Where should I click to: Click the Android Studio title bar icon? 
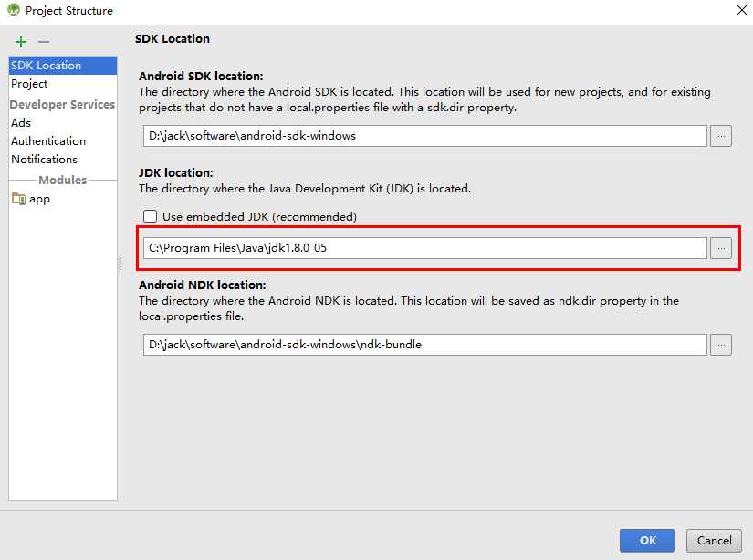point(13,11)
